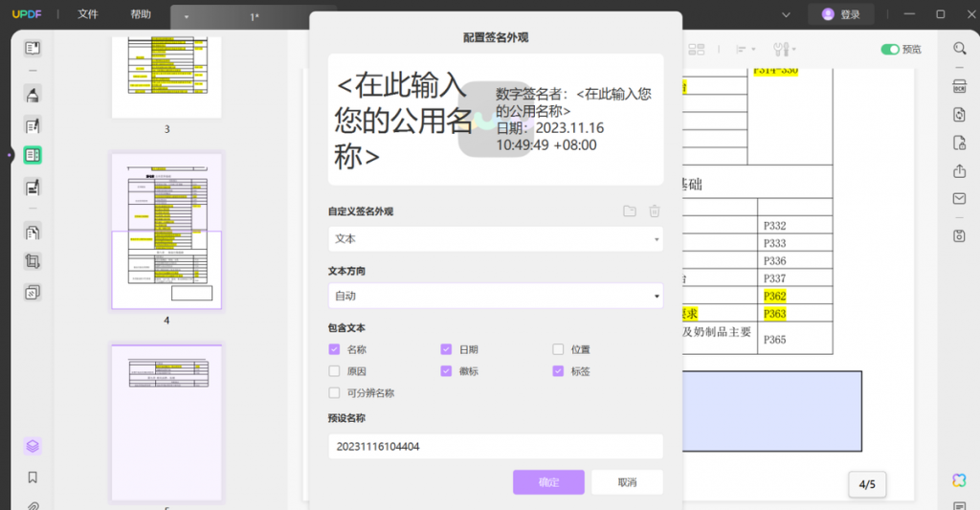
Task: Click the 登录 login button
Action: tap(840, 14)
